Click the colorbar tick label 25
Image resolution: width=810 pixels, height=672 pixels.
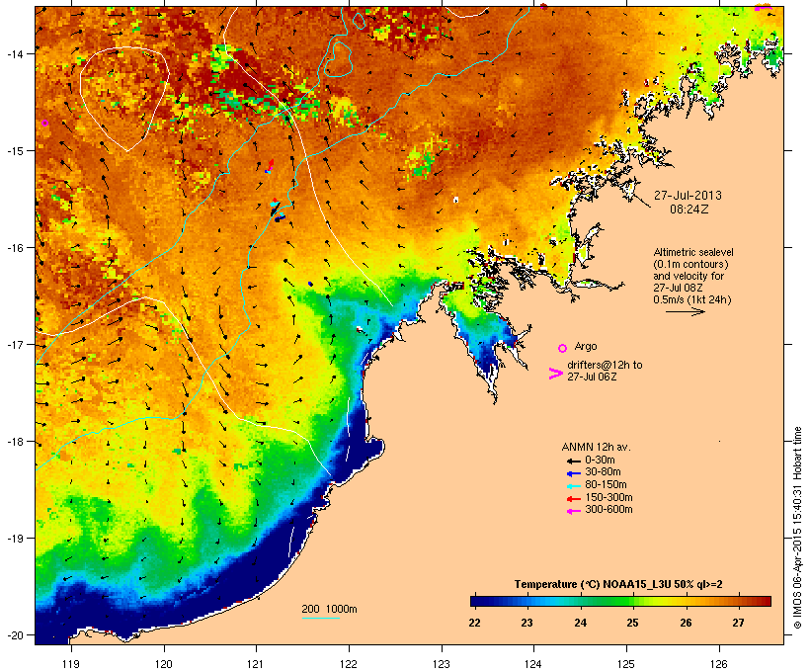(633, 623)
